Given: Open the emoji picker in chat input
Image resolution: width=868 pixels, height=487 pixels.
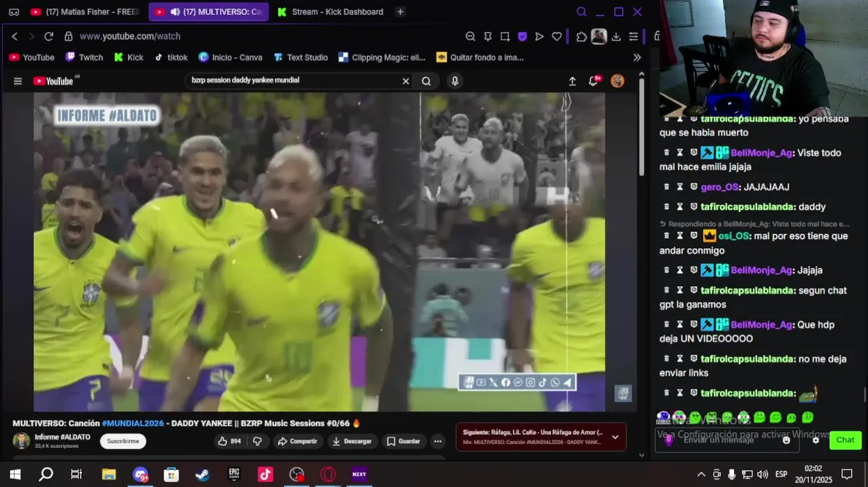Looking at the screenshot, I should [786, 440].
